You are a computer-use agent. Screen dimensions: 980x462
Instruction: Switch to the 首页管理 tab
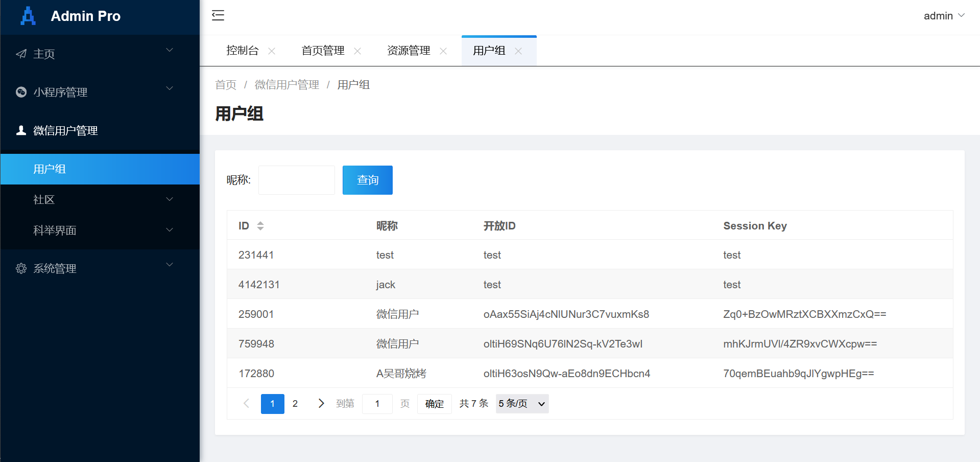tap(323, 51)
